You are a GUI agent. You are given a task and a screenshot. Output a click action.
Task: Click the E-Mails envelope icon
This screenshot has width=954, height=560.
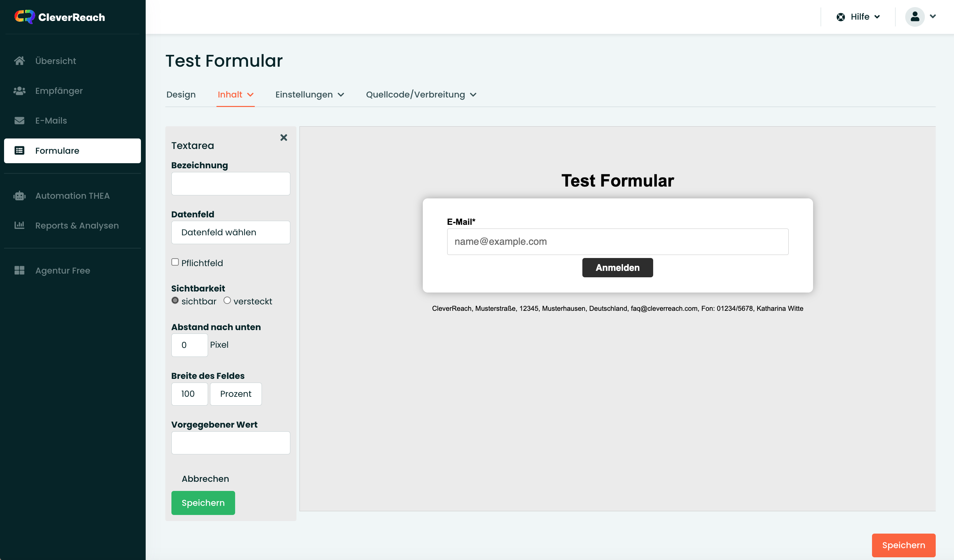point(19,121)
